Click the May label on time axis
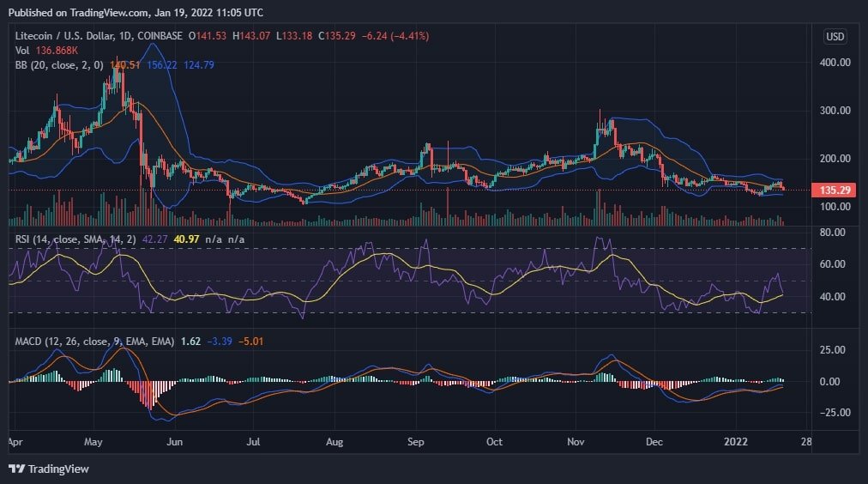Screen dimensions: 868x484 click(93, 442)
